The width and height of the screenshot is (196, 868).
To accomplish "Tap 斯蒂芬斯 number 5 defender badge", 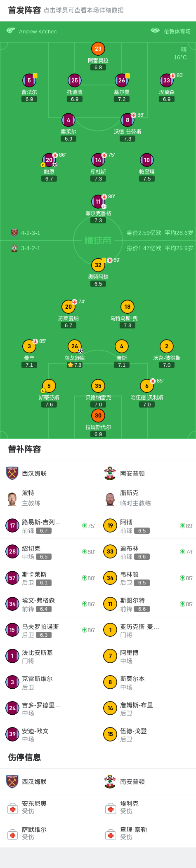I will tap(49, 386).
